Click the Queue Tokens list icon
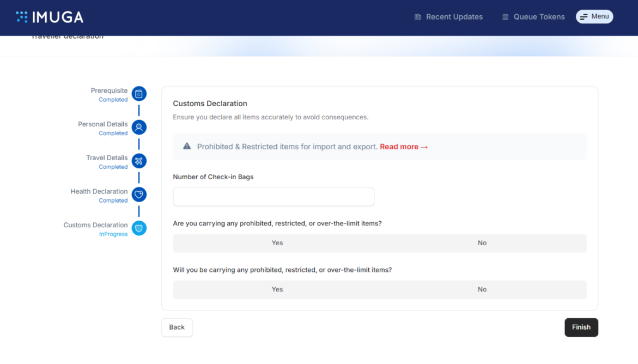The width and height of the screenshot is (638, 364). (x=505, y=17)
